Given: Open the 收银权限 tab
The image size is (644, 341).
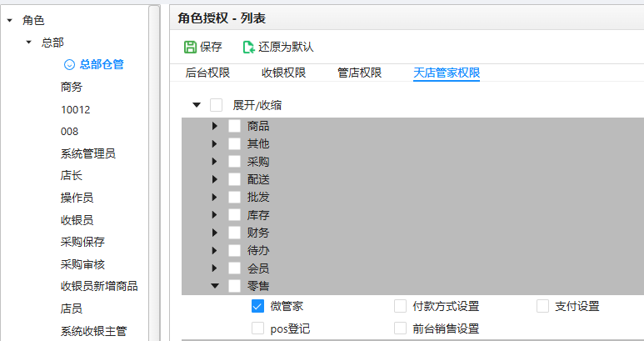Looking at the screenshot, I should click(x=284, y=73).
